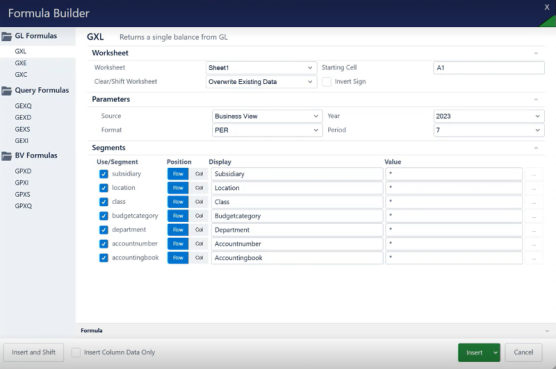556x369 pixels.
Task: Click the GL Formulas folder icon
Action: coord(6,36)
